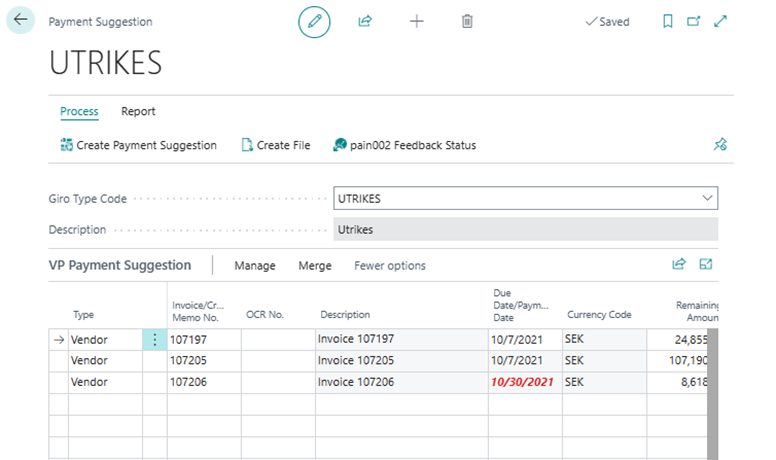Image resolution: width=776 pixels, height=460 pixels.
Task: Sort by Invoice/Cr. Memo No. header
Action: (198, 311)
